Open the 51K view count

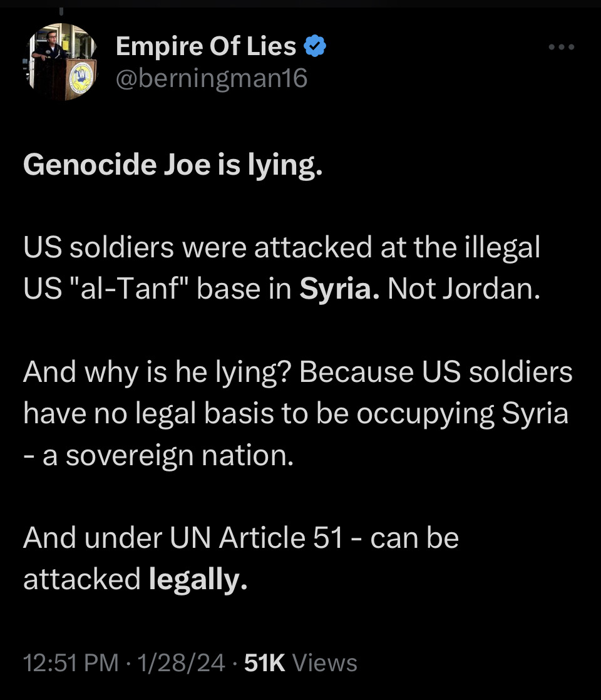(265, 662)
